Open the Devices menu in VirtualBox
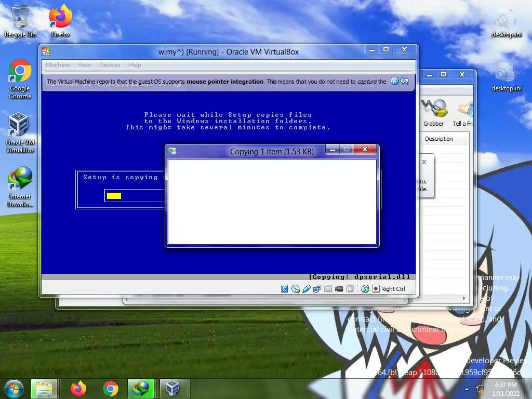The image size is (532, 399). (x=109, y=65)
